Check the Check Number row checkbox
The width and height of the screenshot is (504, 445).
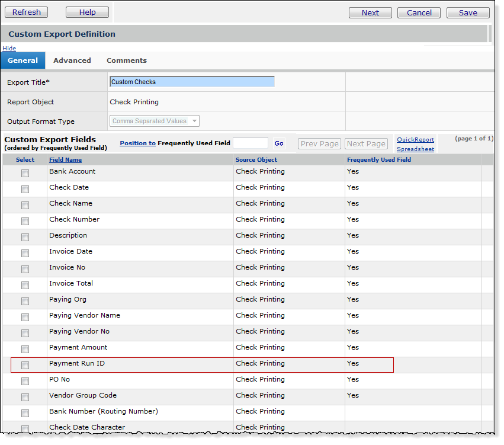[x=25, y=222]
